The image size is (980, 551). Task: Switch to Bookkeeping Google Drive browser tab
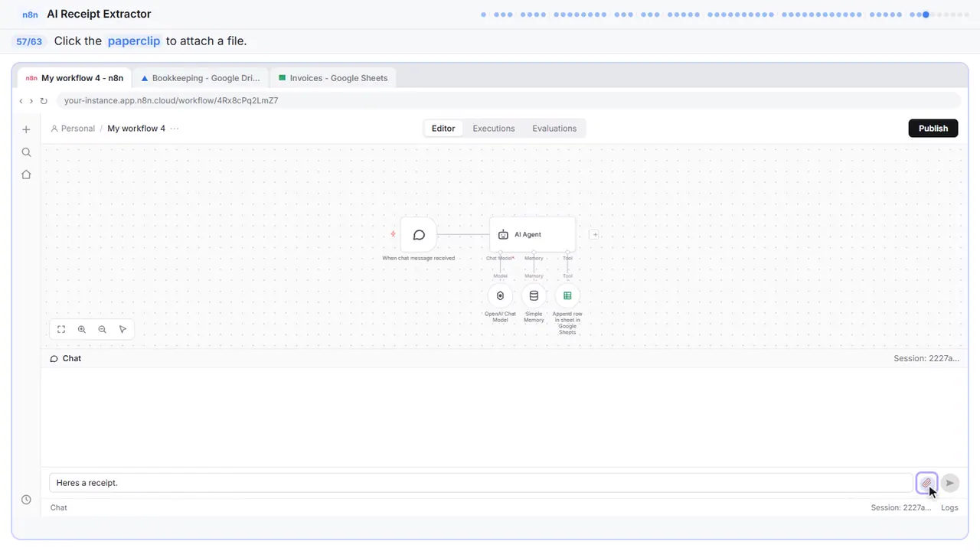(201, 78)
